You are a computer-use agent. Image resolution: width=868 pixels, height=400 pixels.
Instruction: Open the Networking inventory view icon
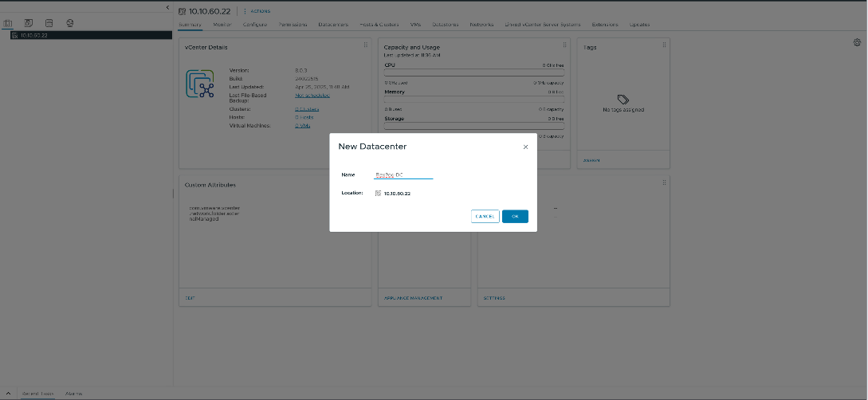[69, 23]
